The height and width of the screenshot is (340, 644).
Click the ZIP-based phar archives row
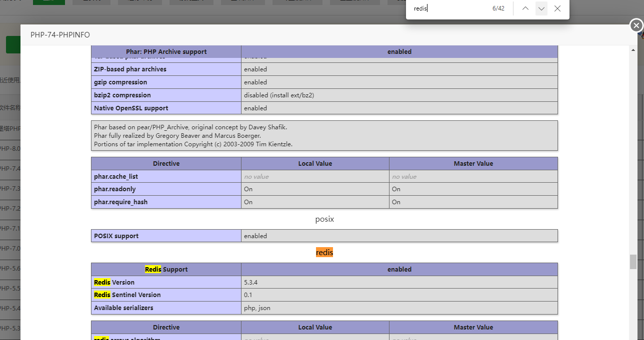(x=324, y=69)
